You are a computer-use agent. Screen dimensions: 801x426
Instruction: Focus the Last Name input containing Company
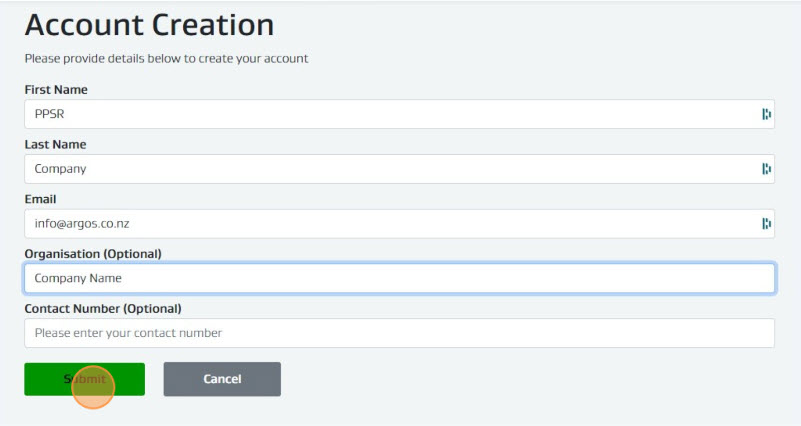click(x=399, y=169)
